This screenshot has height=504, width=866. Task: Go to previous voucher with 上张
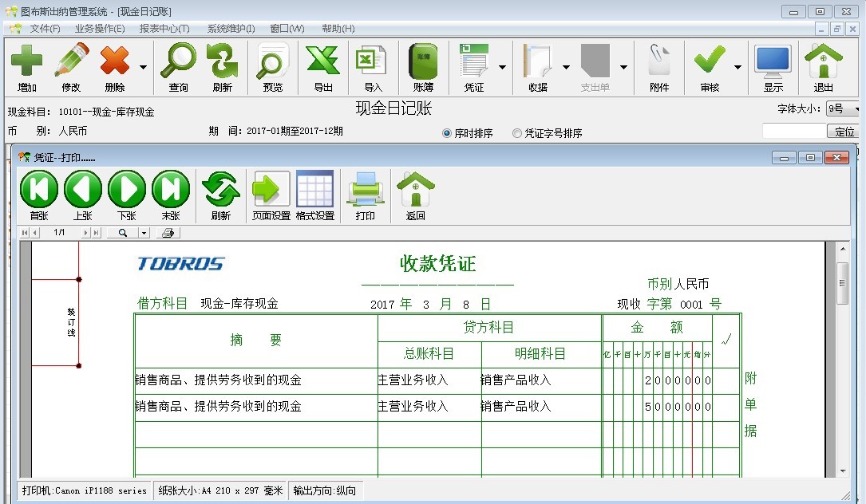pos(83,189)
